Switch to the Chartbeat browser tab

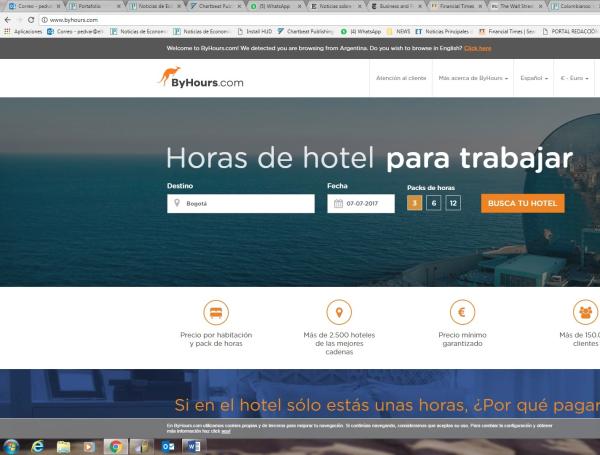coord(215,6)
